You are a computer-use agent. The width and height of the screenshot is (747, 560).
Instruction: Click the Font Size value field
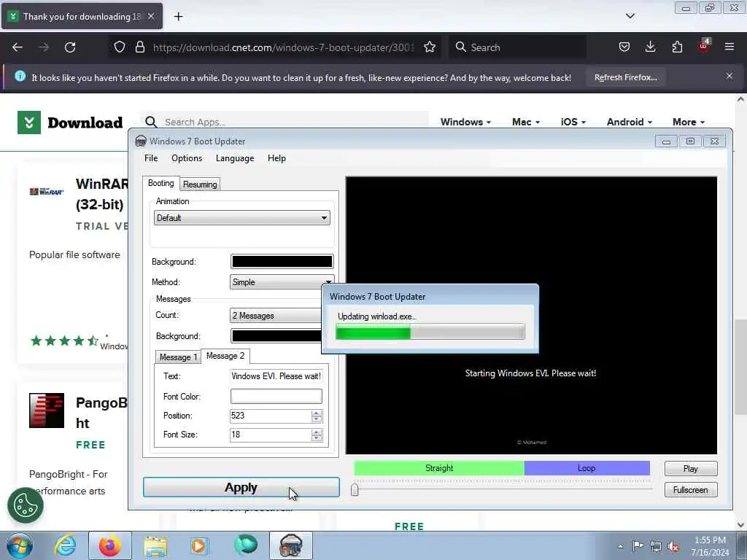click(x=271, y=435)
